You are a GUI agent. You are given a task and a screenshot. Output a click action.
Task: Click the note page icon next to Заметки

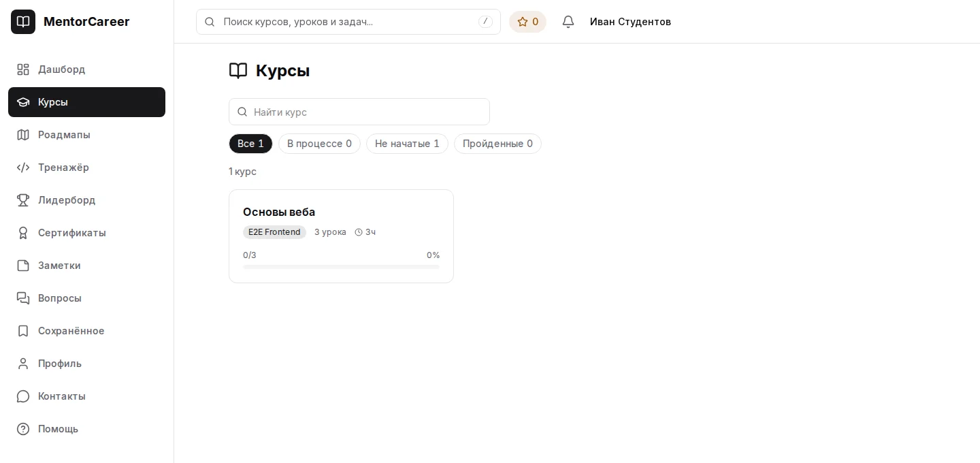[23, 266]
